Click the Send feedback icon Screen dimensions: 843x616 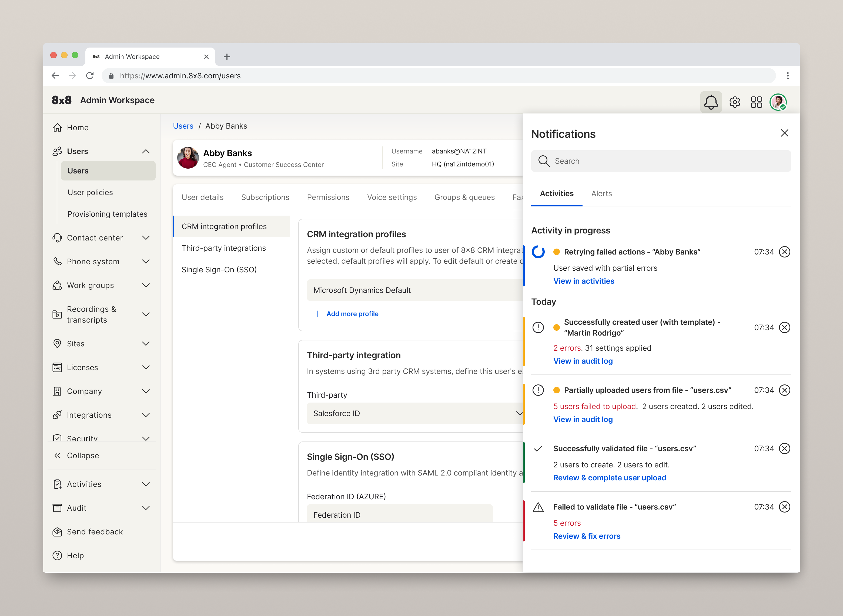coord(57,532)
